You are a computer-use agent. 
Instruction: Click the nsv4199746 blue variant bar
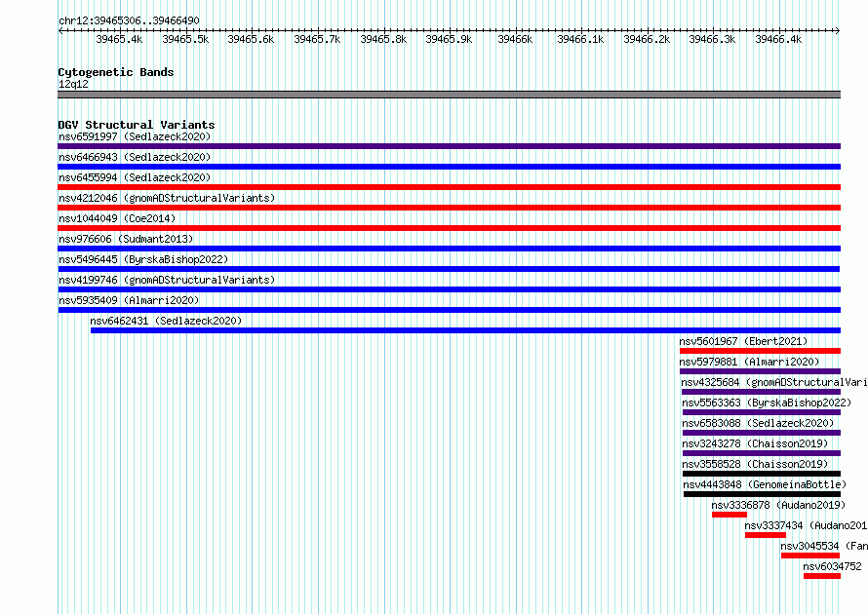click(x=449, y=289)
